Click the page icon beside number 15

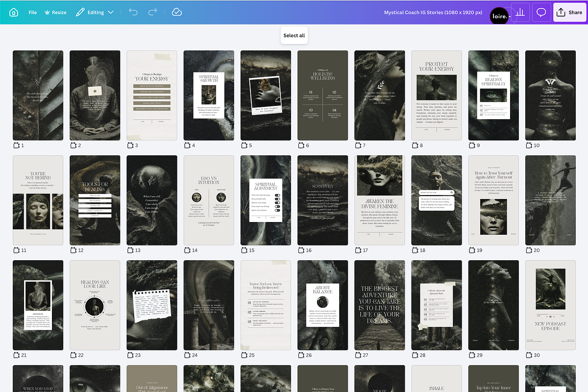(x=244, y=250)
